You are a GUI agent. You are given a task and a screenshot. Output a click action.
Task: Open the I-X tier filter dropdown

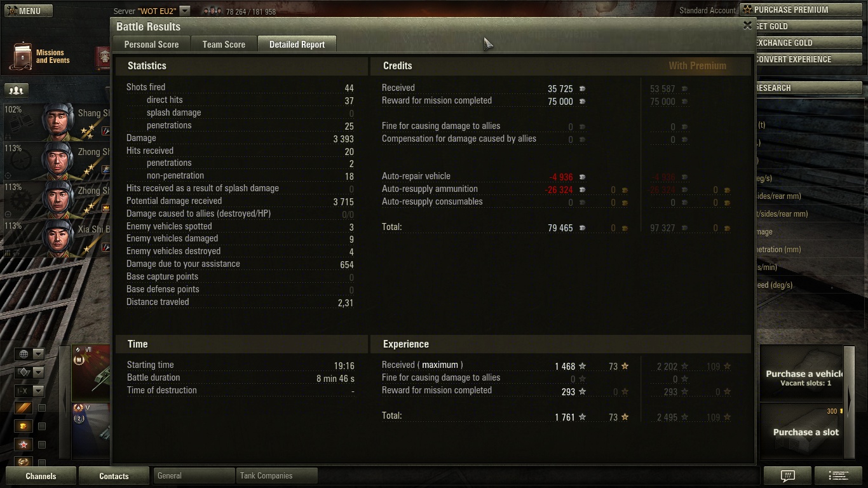(x=30, y=391)
